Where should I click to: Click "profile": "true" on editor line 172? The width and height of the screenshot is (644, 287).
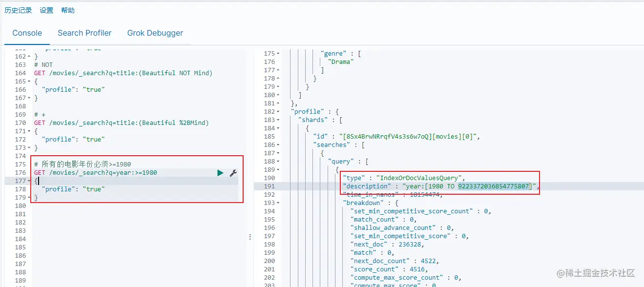coord(73,140)
